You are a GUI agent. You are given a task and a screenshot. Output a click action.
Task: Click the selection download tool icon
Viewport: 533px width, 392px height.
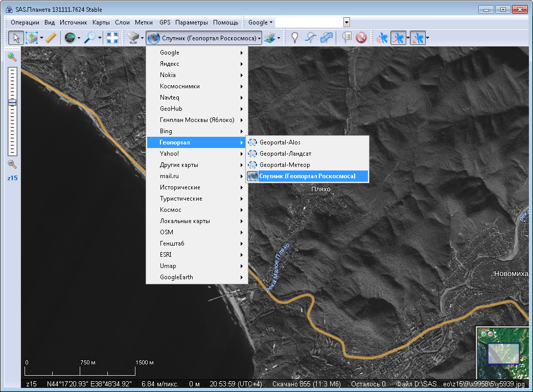(32, 38)
